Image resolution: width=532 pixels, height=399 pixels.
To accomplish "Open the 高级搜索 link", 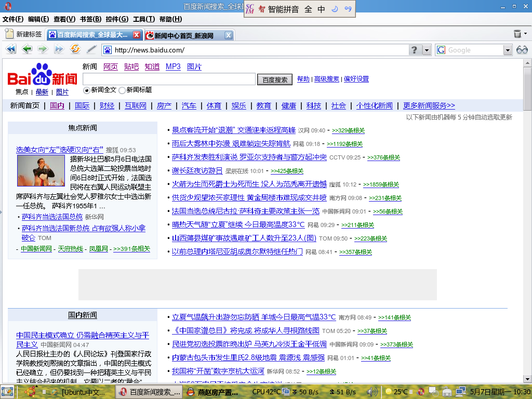I will point(326,79).
